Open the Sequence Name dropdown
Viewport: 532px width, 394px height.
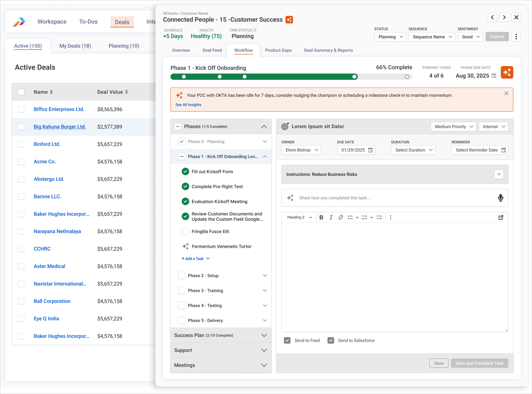pos(432,37)
